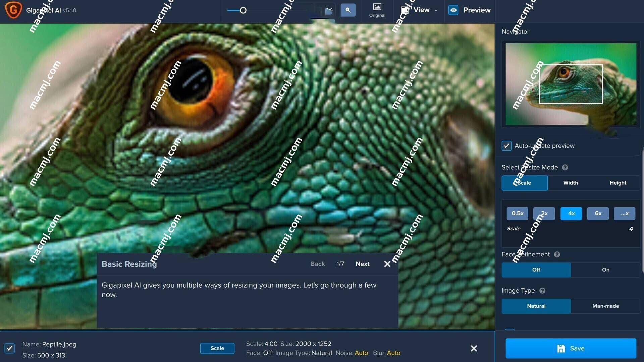Viewport: 644px width, 362px height.
Task: Disable Face Refinement Off toggle
Action: click(536, 269)
